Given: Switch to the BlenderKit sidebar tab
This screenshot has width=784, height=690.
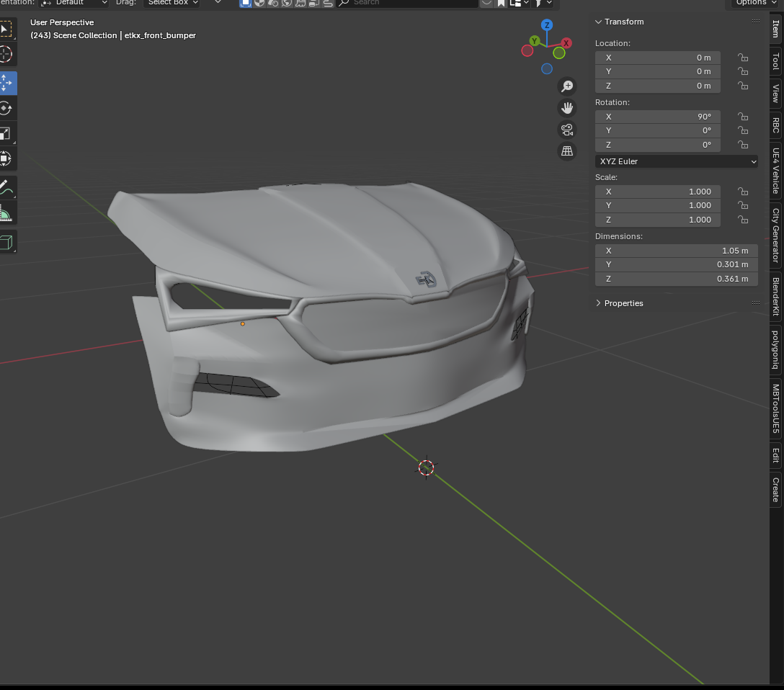Looking at the screenshot, I should [x=776, y=297].
